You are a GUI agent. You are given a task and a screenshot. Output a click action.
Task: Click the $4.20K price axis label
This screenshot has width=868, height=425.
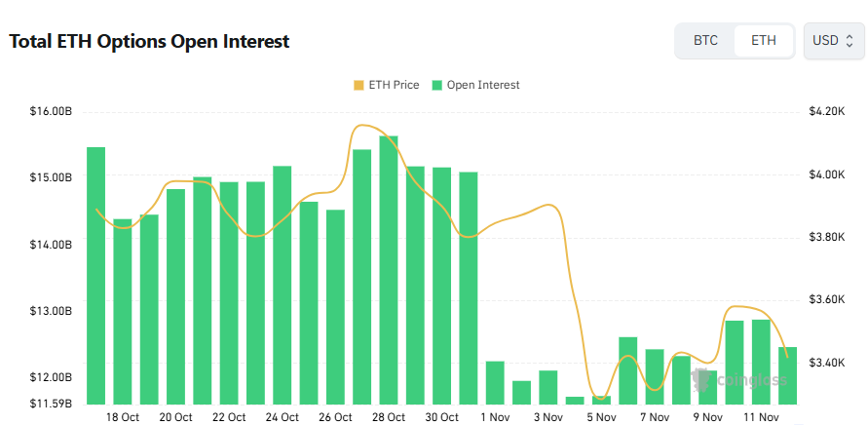click(826, 112)
